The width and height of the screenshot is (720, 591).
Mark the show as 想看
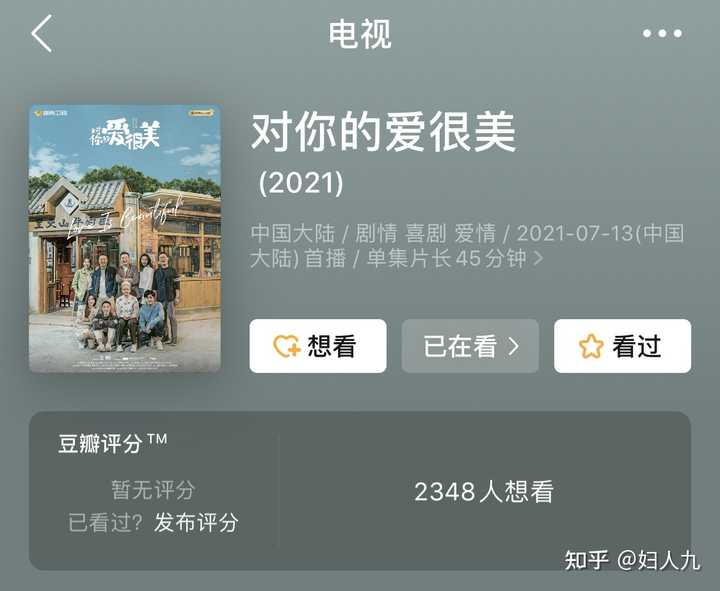click(318, 346)
